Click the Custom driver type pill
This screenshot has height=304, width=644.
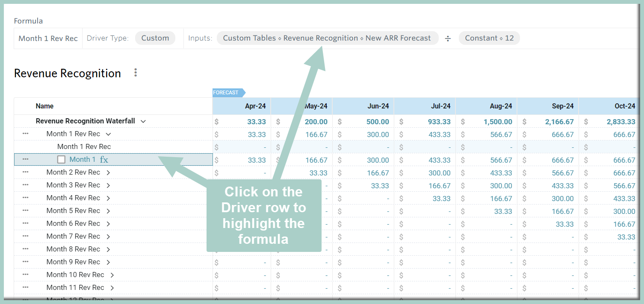[155, 38]
